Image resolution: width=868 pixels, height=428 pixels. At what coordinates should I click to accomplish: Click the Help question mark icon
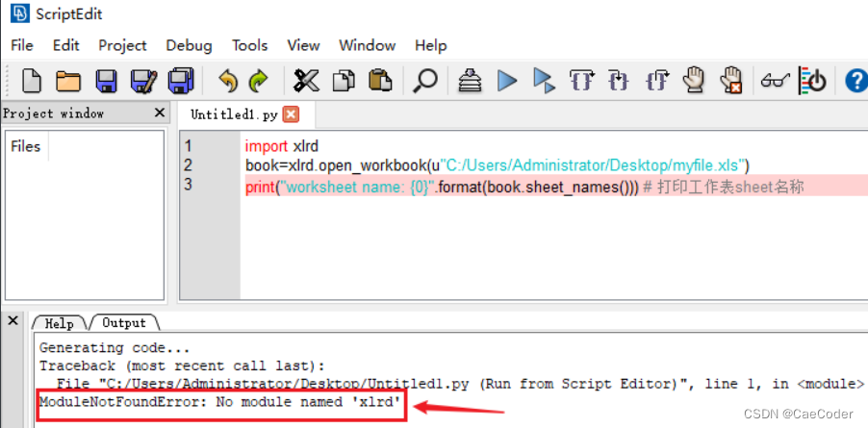tap(855, 81)
